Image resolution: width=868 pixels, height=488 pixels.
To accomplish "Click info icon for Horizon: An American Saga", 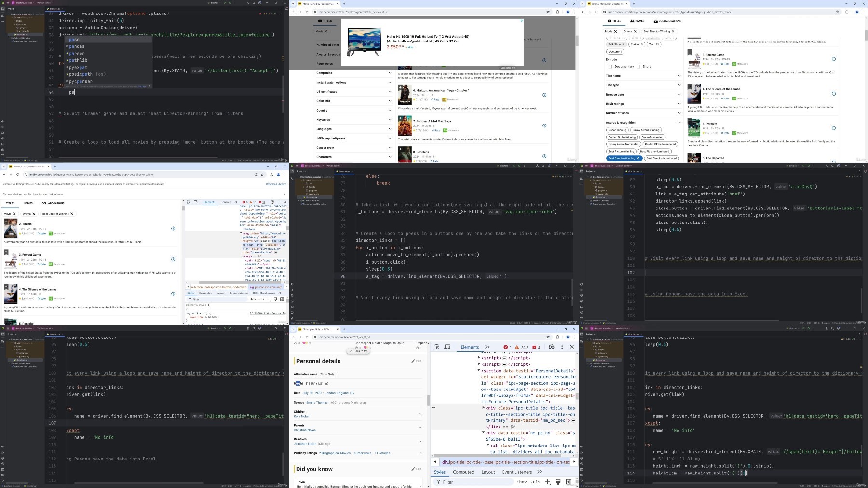I will 544,95.
